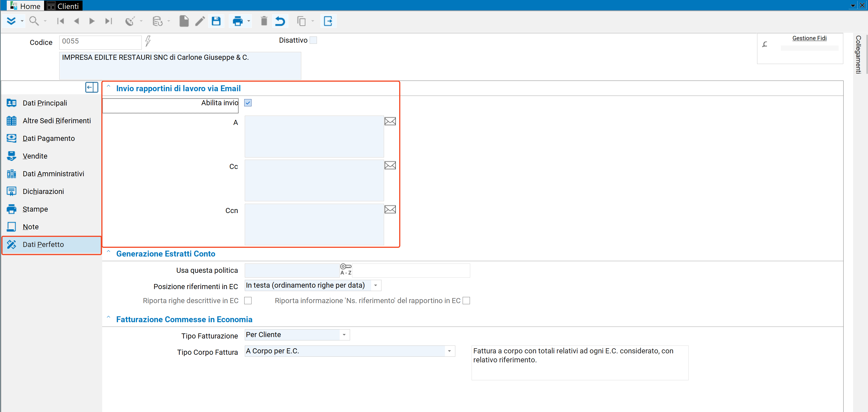Open Posizione riferimenti in EC dropdown
The image size is (868, 412).
coord(376,285)
